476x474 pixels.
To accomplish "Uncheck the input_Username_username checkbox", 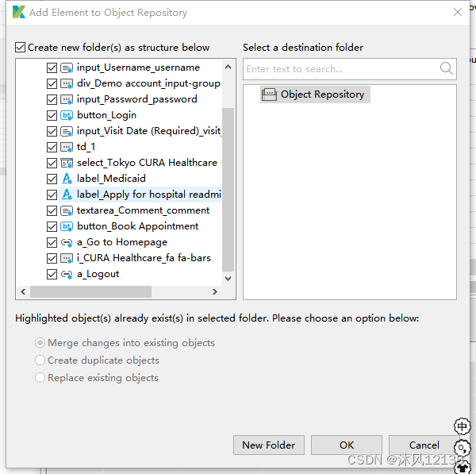I will [52, 67].
